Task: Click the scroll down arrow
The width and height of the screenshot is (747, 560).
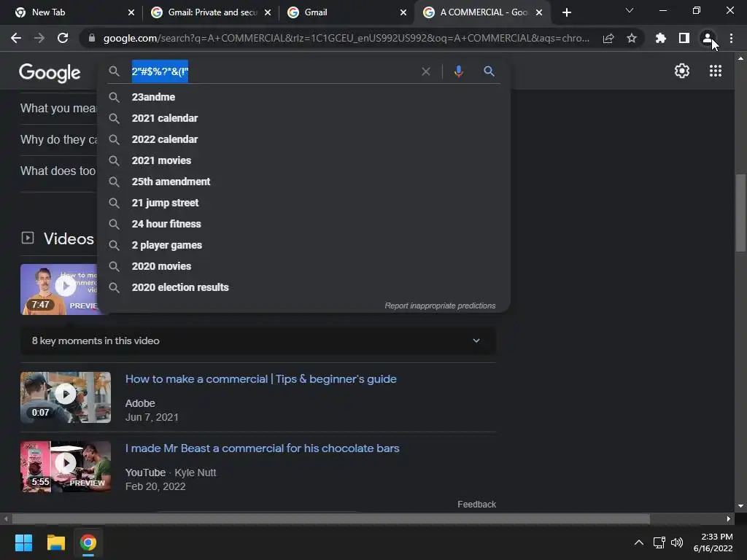Action: pos(740,506)
